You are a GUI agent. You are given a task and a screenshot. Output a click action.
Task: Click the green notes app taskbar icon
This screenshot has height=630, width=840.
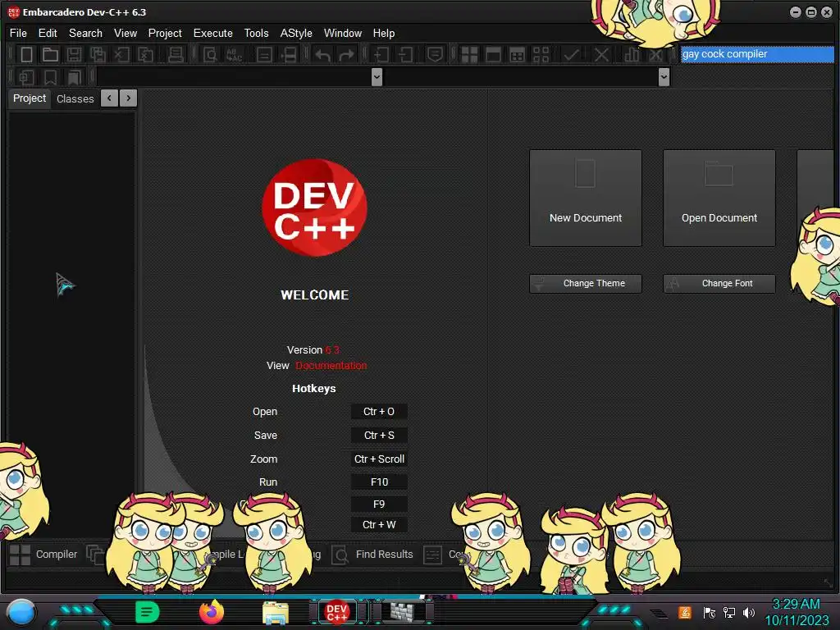[148, 612]
